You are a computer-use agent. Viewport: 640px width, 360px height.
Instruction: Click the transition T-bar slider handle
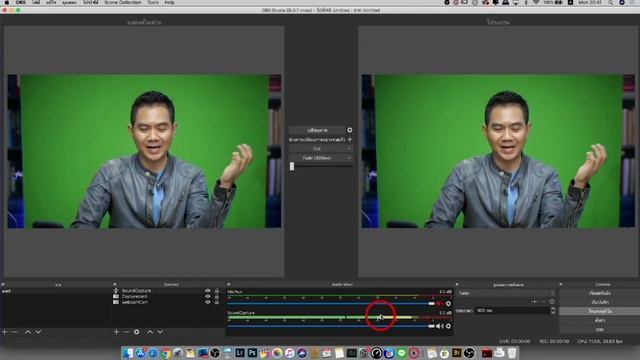pos(292,166)
